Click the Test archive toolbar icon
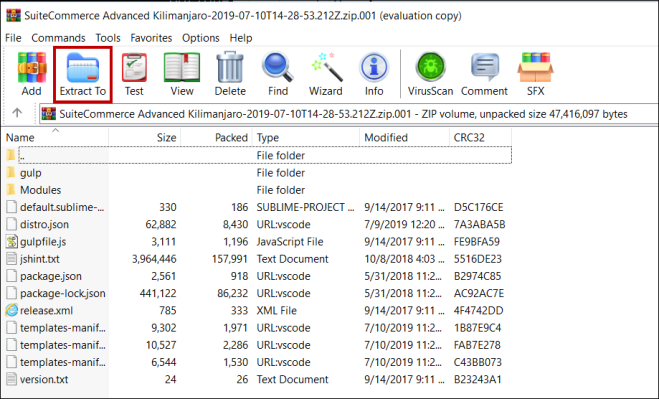659x399 pixels. tap(134, 67)
